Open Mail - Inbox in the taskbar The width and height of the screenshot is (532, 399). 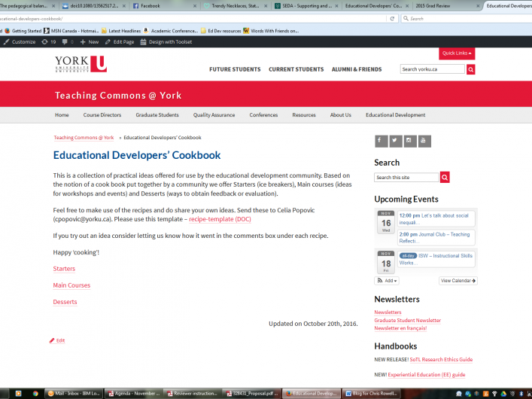(x=74, y=394)
